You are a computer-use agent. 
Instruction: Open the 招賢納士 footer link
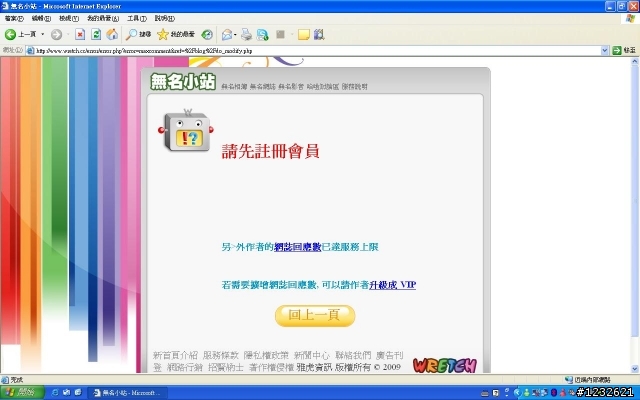tap(226, 367)
